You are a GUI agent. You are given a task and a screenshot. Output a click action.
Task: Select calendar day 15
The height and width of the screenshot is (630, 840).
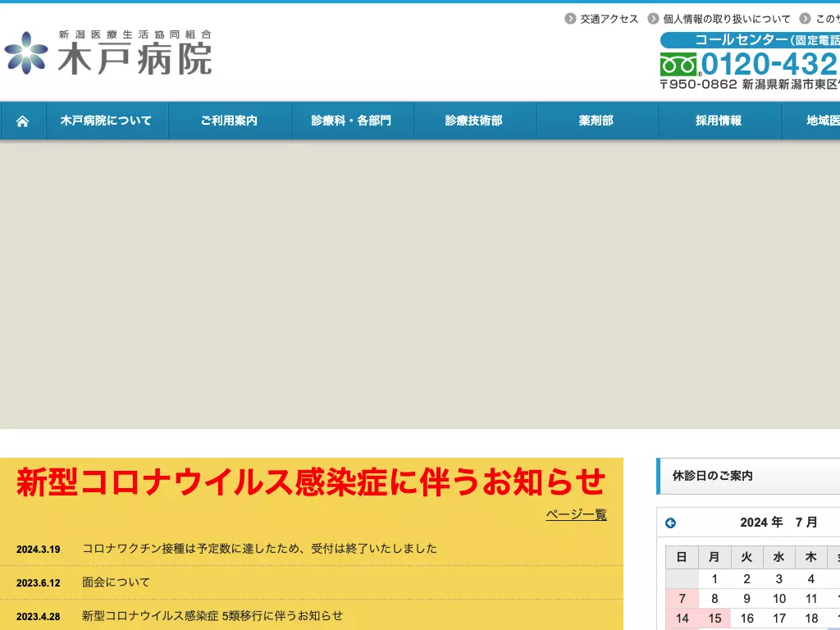click(x=714, y=619)
